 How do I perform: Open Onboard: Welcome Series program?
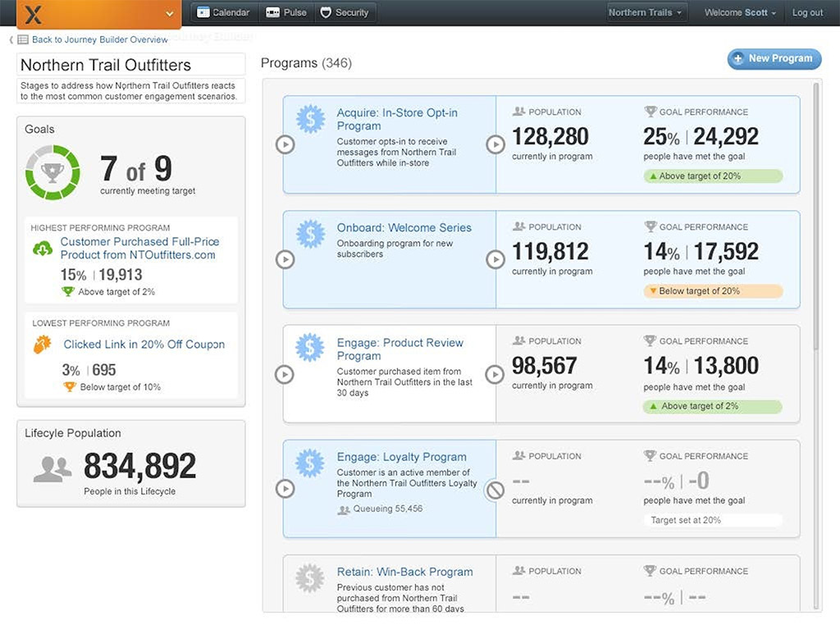tap(404, 228)
